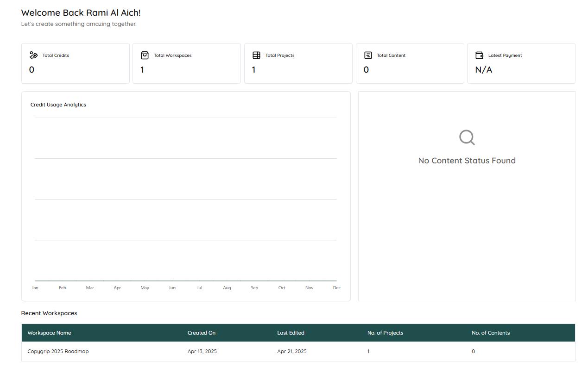Click the No. of Projects column header

tap(385, 333)
